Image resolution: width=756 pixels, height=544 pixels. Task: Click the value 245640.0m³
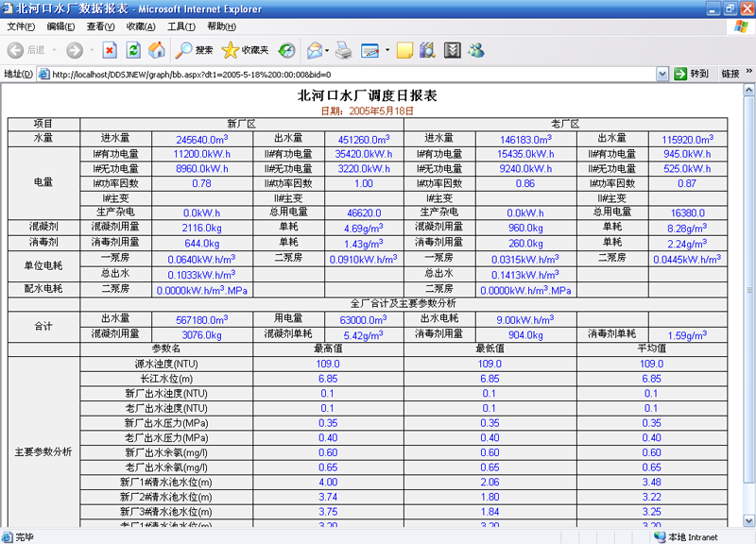click(202, 139)
